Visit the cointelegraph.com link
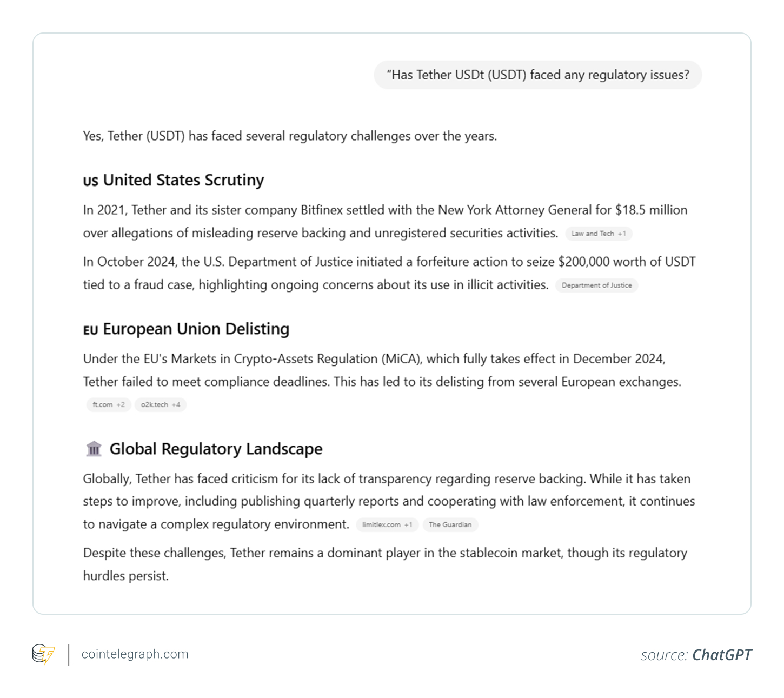This screenshot has height=698, width=784. [x=135, y=654]
